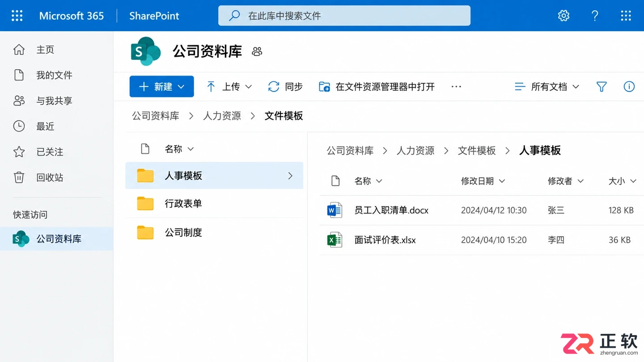Open the 修改者 column dropdown
This screenshot has width=644, height=362.
click(566, 181)
